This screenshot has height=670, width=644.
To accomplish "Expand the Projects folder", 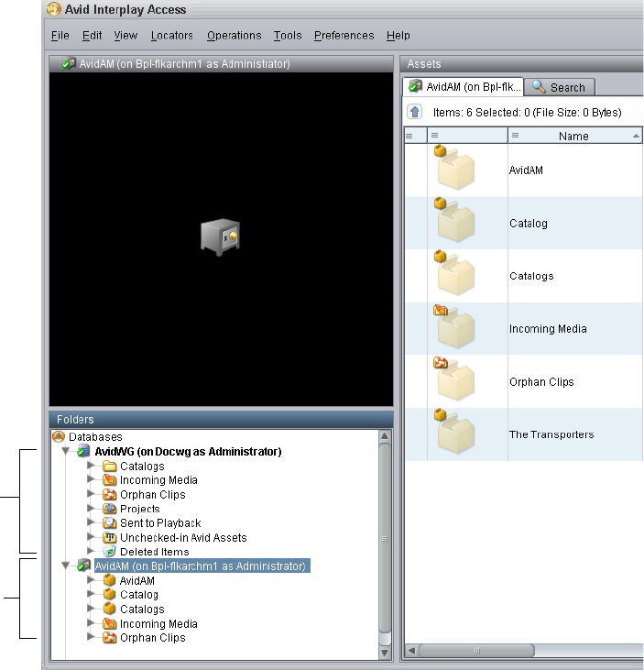I will tap(91, 508).
